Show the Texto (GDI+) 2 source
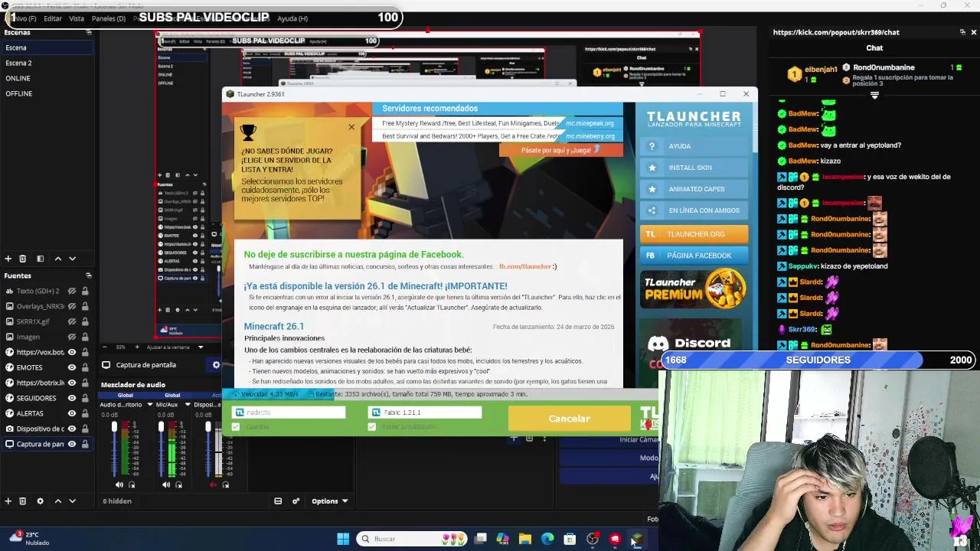Screen dimensions: 980x551 [x=72, y=291]
